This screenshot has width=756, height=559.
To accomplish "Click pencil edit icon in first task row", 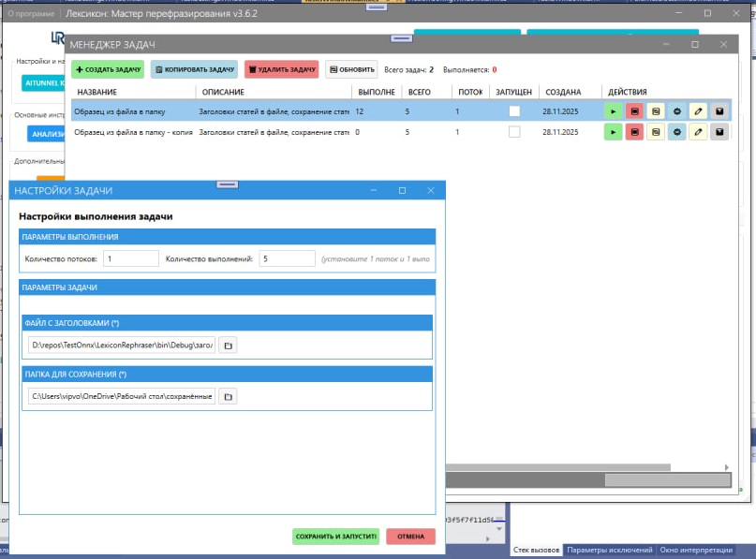I will coord(698,111).
